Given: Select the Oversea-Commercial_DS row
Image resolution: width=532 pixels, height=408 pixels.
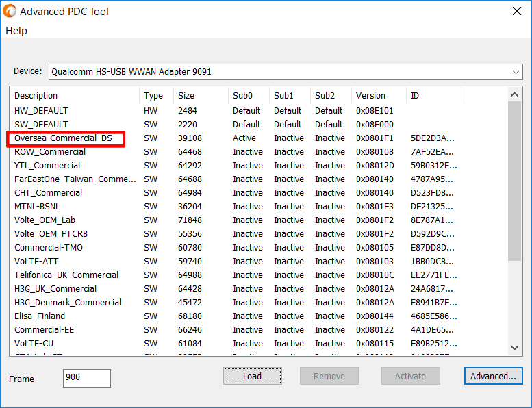Looking at the screenshot, I should tap(63, 138).
